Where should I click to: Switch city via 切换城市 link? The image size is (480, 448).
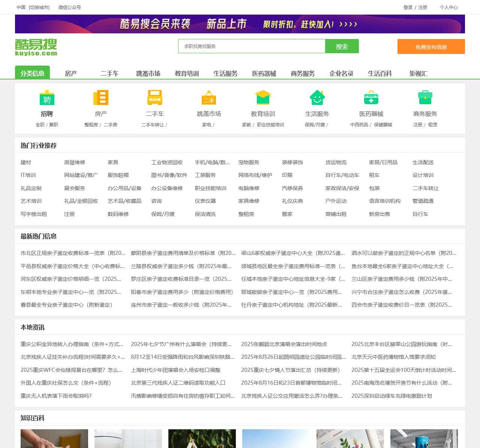point(39,7)
